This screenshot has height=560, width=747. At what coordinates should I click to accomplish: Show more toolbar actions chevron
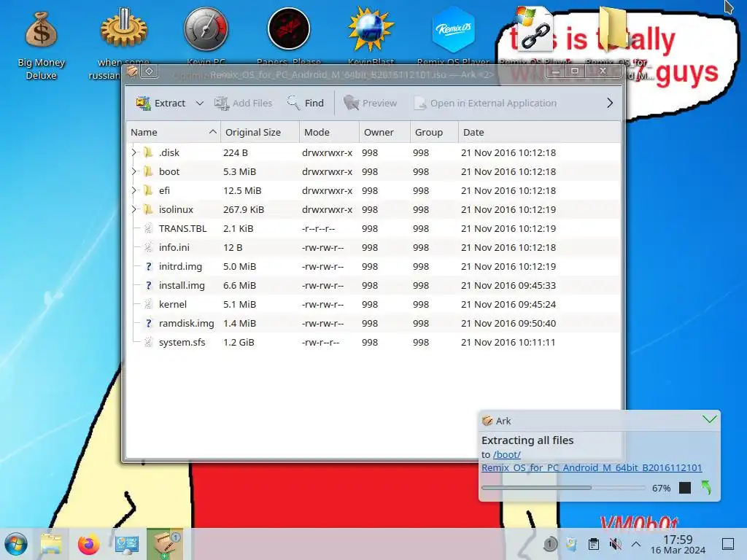click(610, 103)
